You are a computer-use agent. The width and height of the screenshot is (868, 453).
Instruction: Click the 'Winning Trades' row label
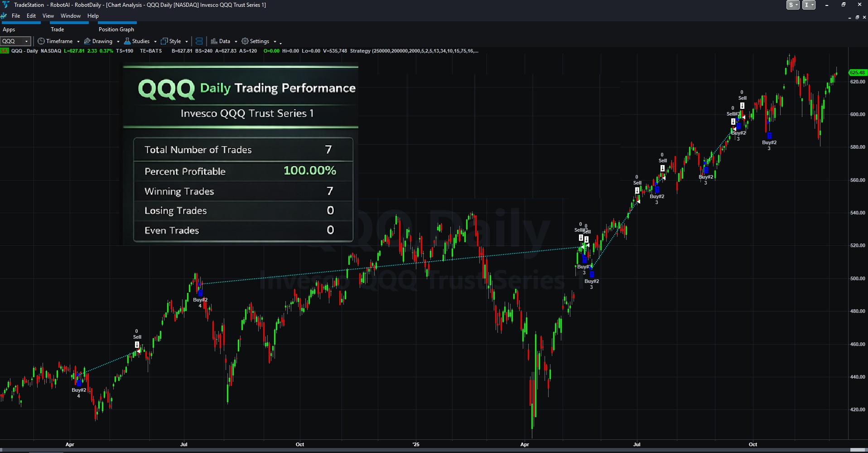pos(179,192)
